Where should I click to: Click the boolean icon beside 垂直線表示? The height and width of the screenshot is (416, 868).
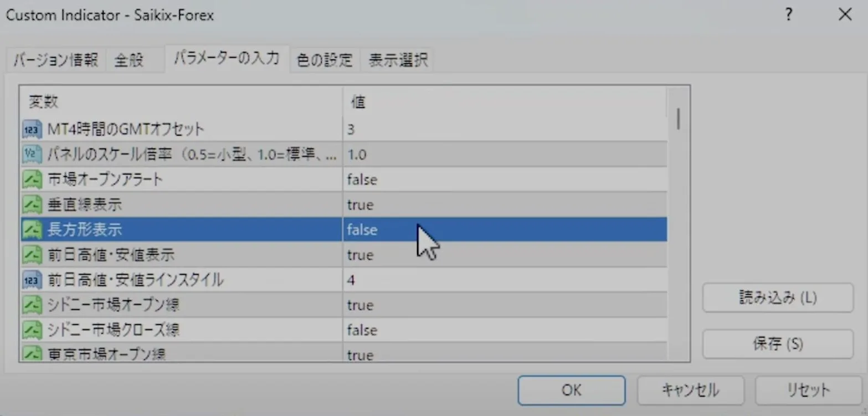point(32,205)
